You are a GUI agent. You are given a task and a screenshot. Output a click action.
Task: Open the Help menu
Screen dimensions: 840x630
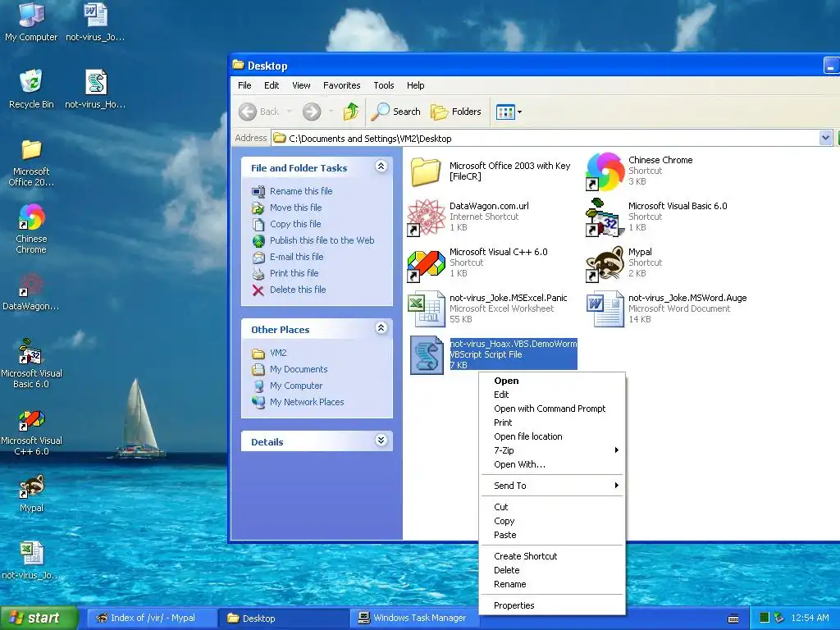(415, 85)
